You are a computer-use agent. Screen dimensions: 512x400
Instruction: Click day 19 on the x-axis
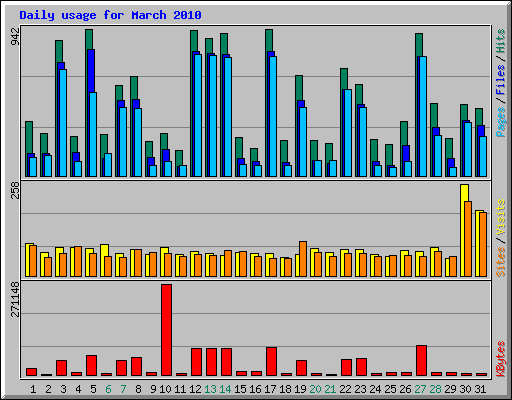[x=300, y=389]
